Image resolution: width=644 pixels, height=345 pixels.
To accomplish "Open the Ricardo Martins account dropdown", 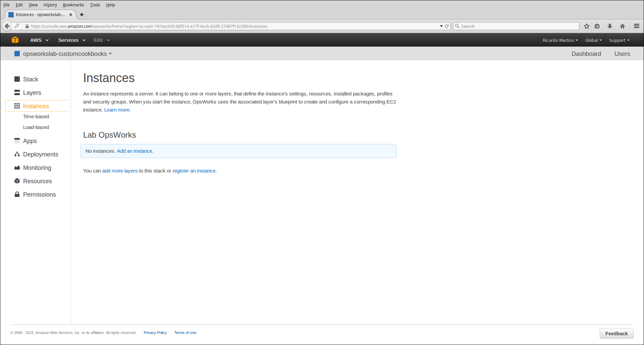I will tap(560, 40).
